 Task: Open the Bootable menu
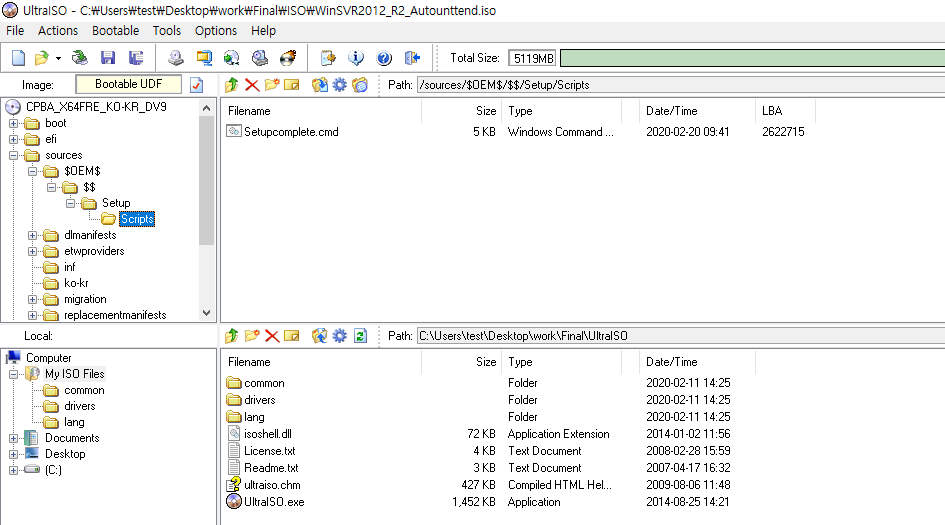coord(116,31)
